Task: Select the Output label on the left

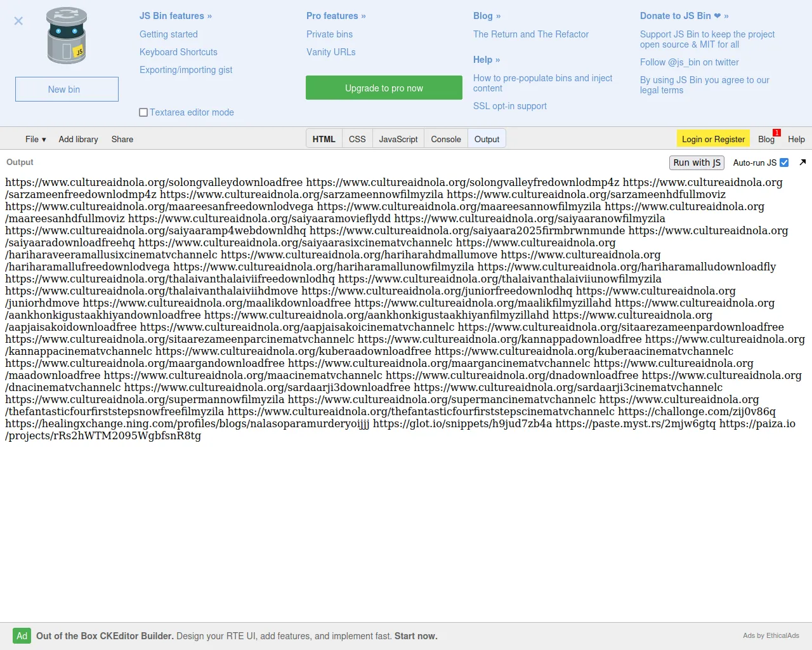Action: (19, 162)
